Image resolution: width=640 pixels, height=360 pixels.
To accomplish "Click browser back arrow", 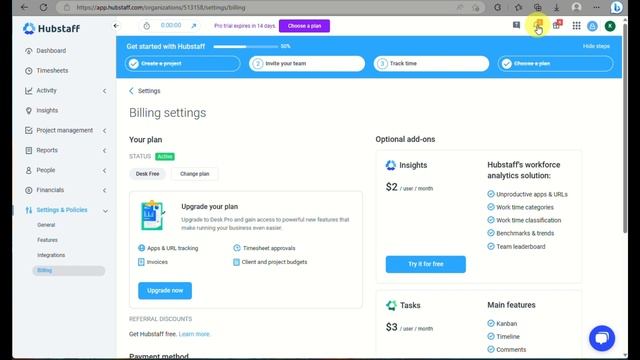I will click(x=24, y=7).
